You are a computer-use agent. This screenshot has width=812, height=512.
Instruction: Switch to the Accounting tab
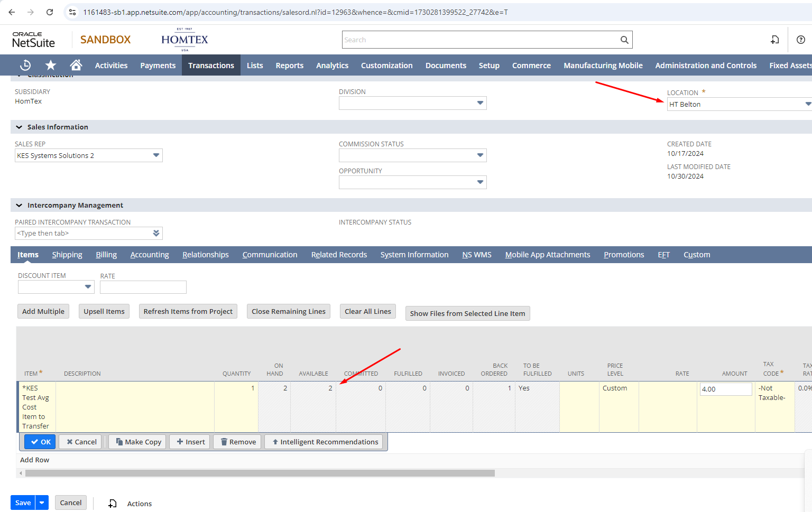(x=150, y=255)
